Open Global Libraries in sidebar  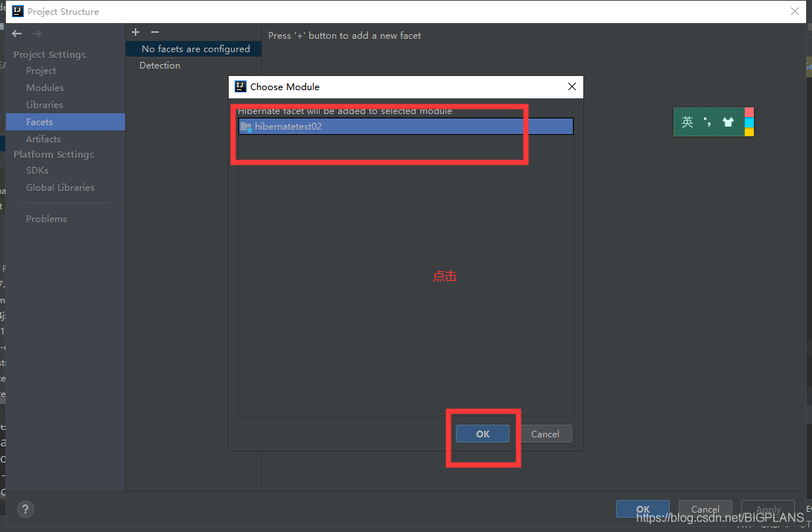click(x=60, y=188)
